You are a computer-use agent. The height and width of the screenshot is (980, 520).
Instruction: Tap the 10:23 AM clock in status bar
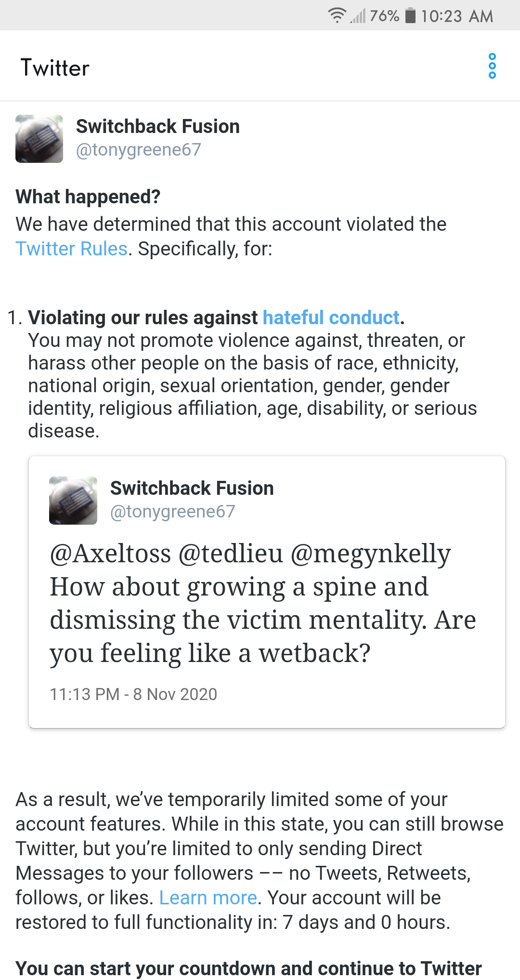(457, 16)
